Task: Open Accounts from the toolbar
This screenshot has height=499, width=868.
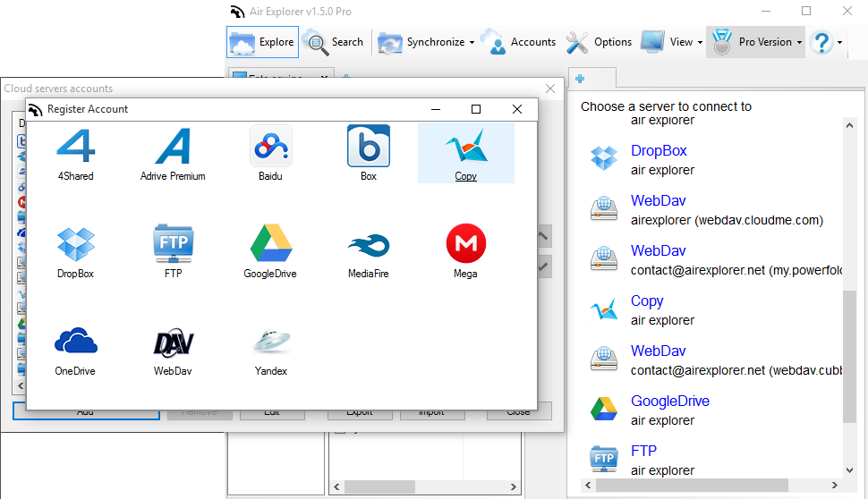Action: pos(518,42)
